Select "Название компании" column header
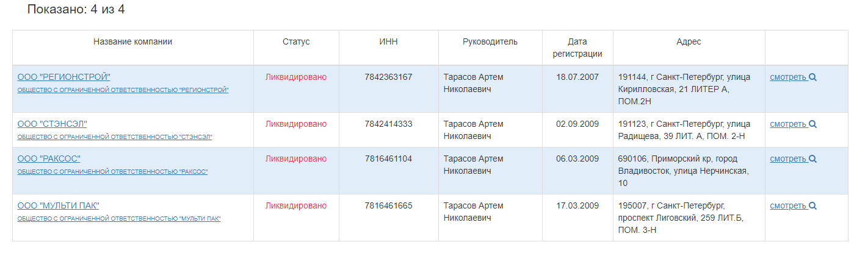This screenshot has height=253, width=868. [132, 42]
